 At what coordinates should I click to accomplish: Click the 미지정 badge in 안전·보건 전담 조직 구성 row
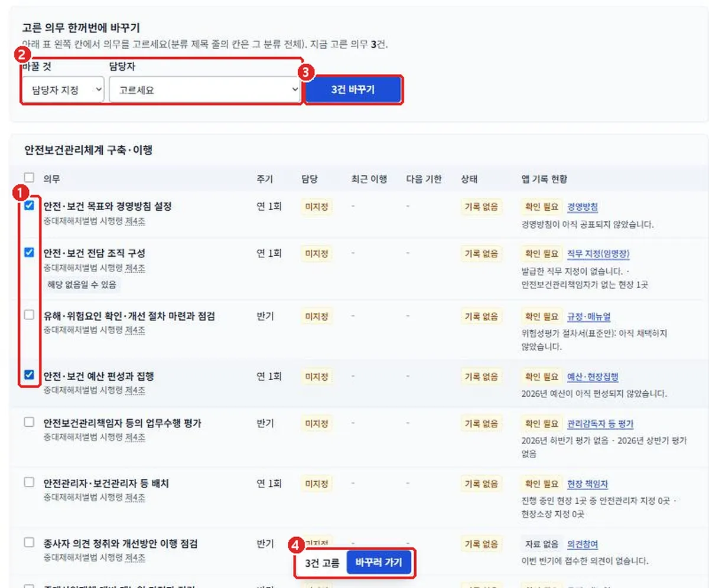click(317, 254)
